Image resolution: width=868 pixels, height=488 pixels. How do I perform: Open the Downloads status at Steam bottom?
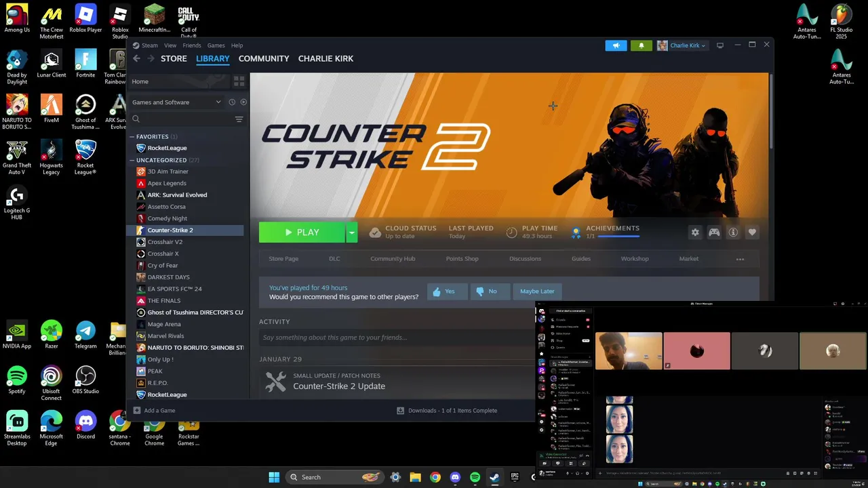click(x=446, y=410)
